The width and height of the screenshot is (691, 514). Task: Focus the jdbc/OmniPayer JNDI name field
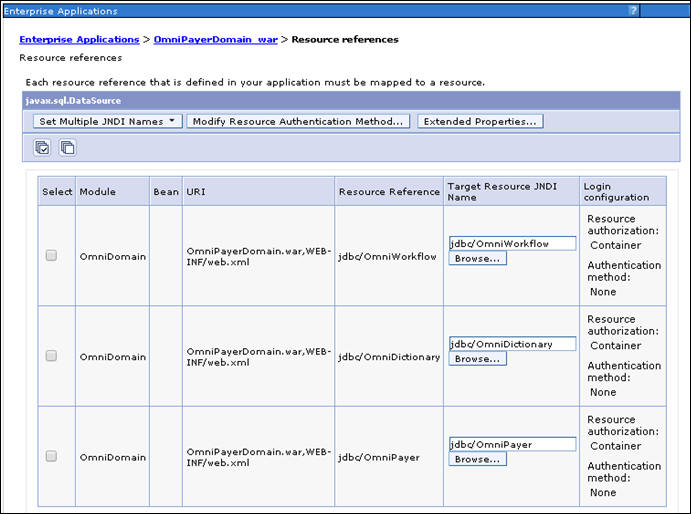512,444
